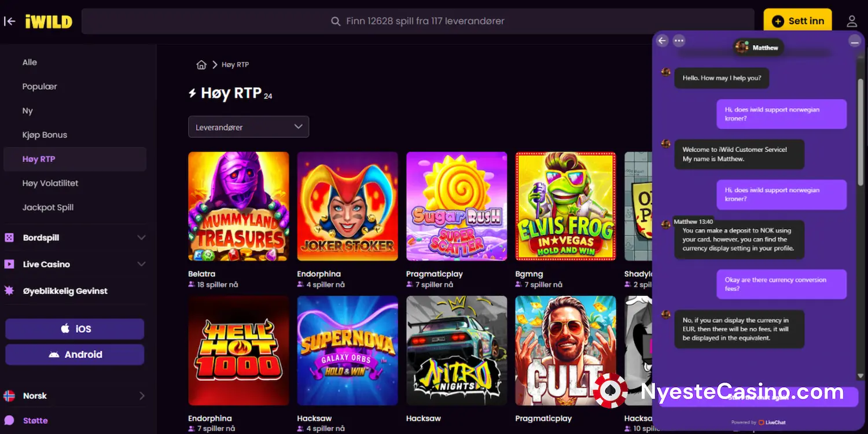Image resolution: width=868 pixels, height=434 pixels.
Task: Click the search magnifier icon
Action: 336,21
